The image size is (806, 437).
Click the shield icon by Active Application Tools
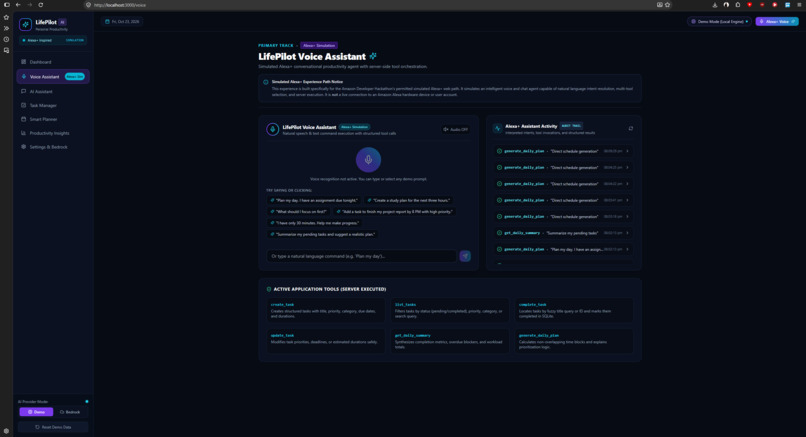[268, 289]
